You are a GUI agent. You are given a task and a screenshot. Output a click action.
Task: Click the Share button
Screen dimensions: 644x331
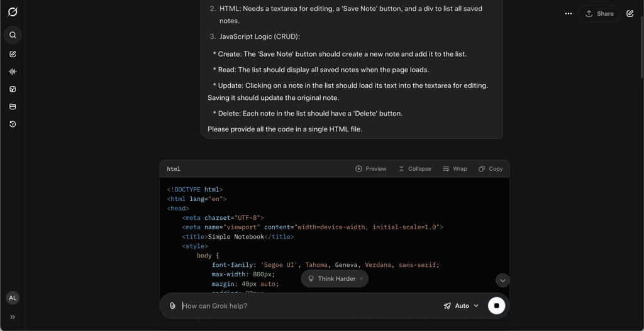(599, 14)
